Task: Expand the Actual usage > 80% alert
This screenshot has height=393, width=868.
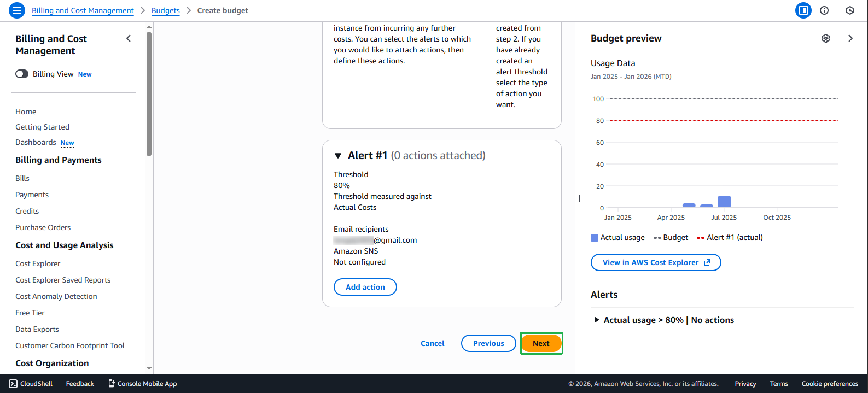Action: click(x=596, y=320)
